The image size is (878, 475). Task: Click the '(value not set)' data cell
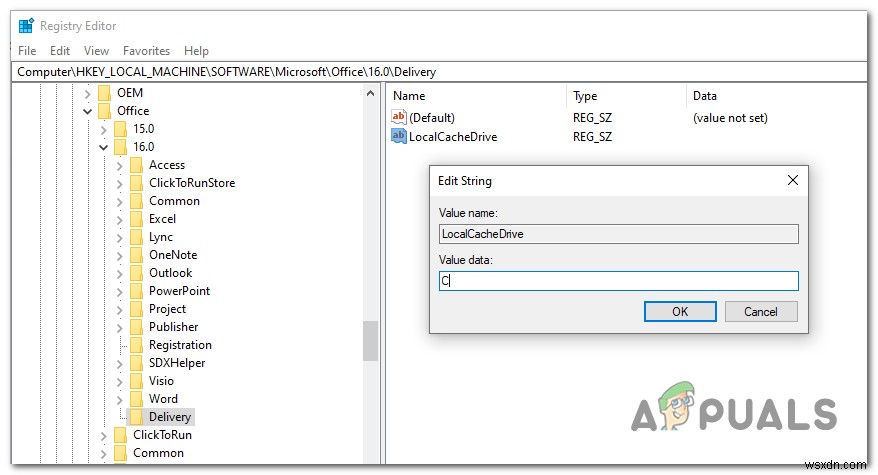click(x=730, y=118)
